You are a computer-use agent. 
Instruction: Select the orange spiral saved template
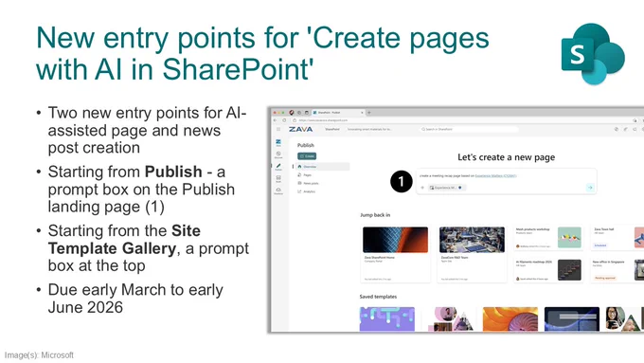(510, 318)
